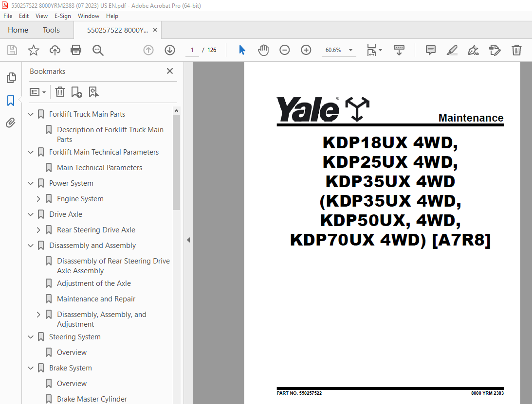Open Disassembly of Rear Steering Drive Axle Assembly
This screenshot has height=404, width=532.
113,266
